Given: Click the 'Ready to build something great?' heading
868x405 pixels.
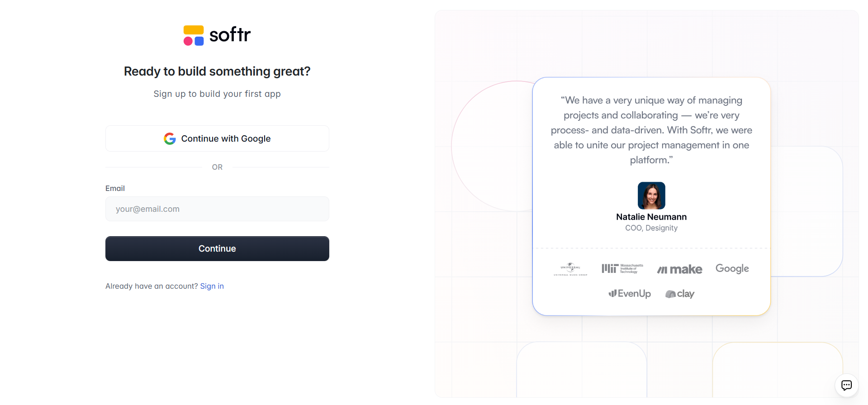Looking at the screenshot, I should point(217,71).
